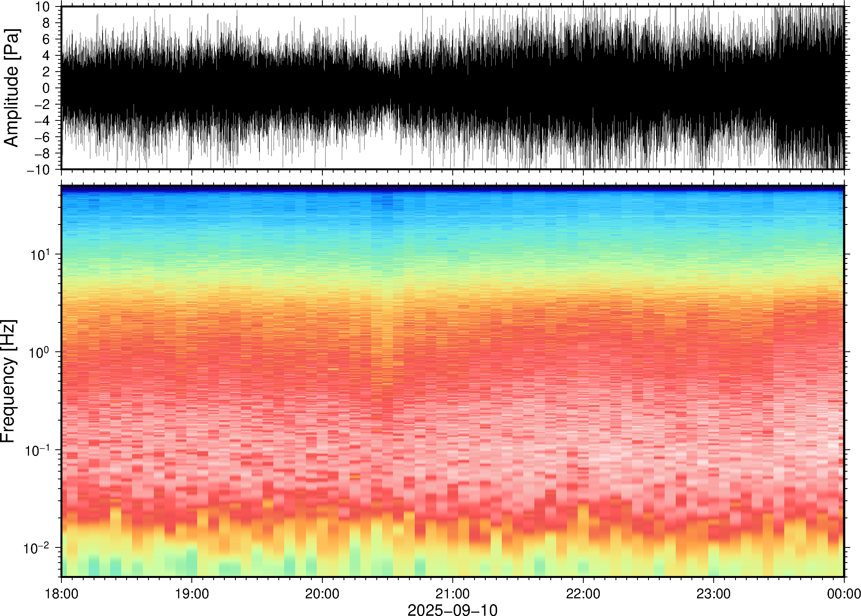This screenshot has height=616, width=861.
Task: Click the amplitude tick label -6
Action: click(x=42, y=137)
